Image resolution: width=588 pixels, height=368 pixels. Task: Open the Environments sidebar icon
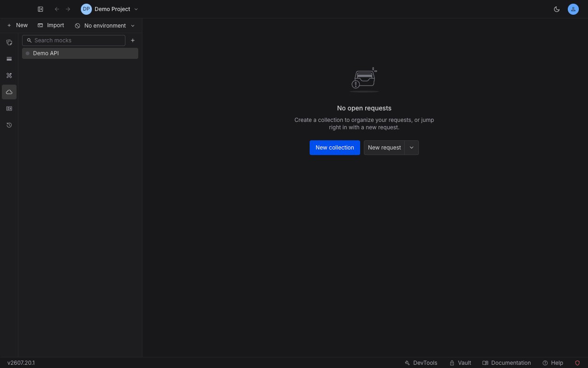(x=9, y=59)
